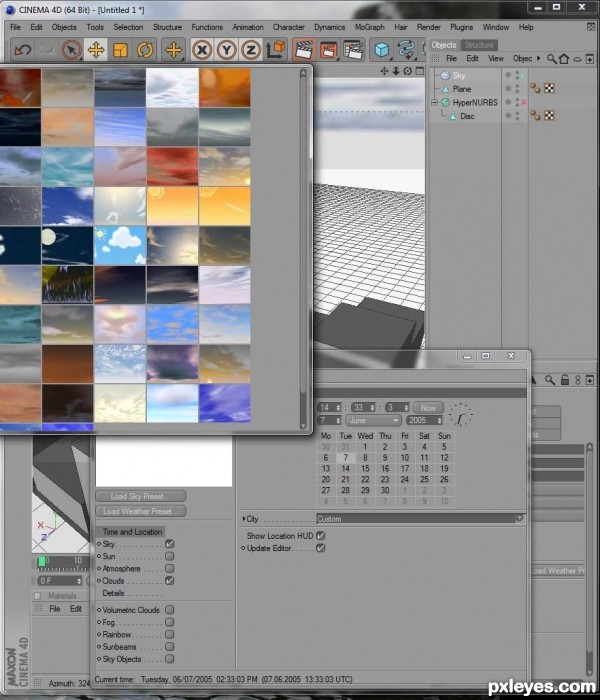The width and height of the screenshot is (600, 700).
Task: Enable the Rainbow checkbox
Action: (169, 634)
